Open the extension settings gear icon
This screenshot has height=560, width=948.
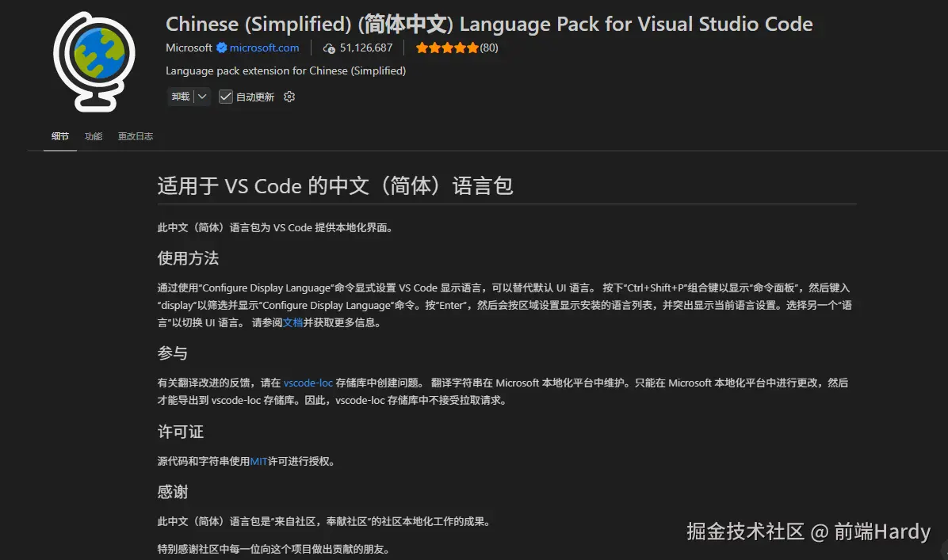click(289, 97)
